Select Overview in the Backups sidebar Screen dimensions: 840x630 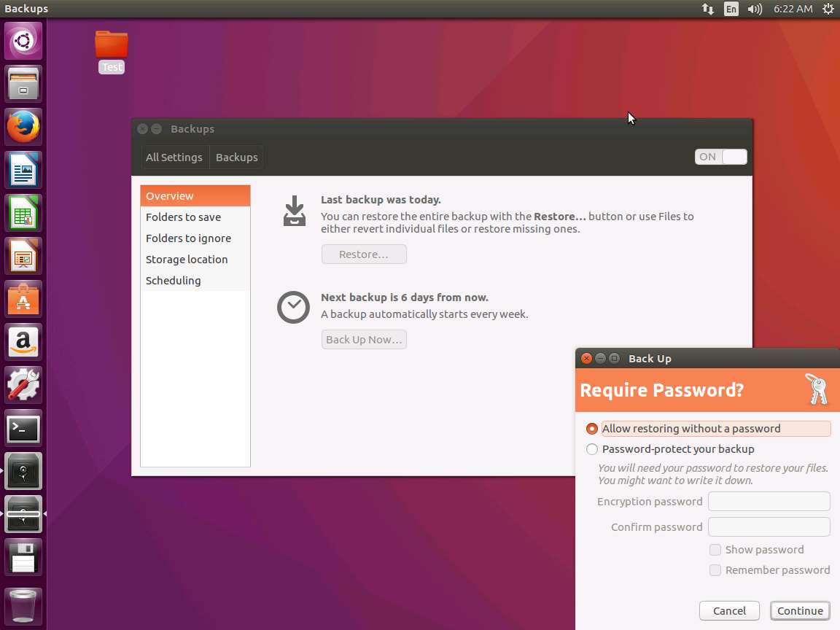pos(195,196)
